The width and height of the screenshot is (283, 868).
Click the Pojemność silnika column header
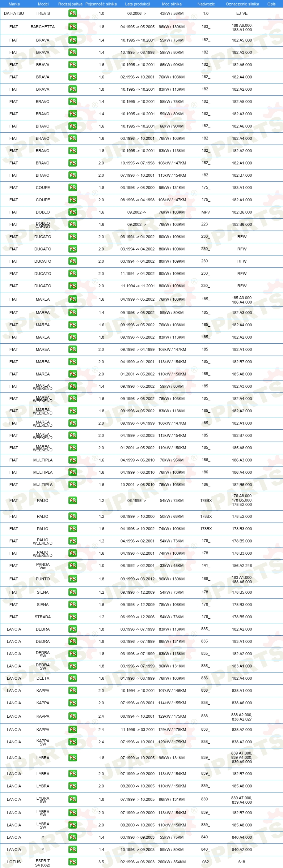click(101, 4)
